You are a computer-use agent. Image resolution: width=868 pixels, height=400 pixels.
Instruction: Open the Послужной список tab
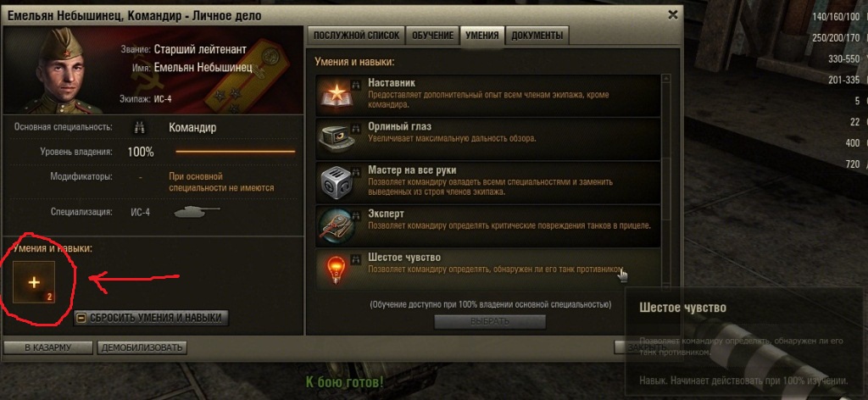[357, 36]
